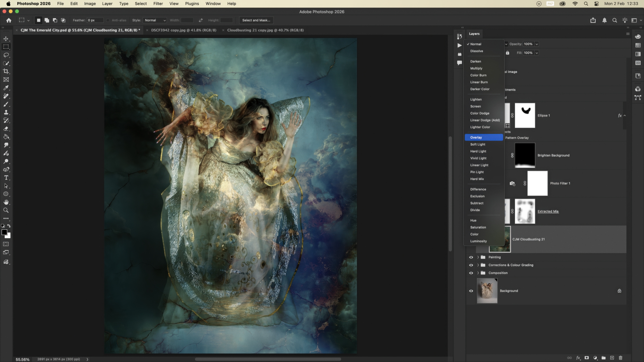This screenshot has width=644, height=362.
Task: Select the Eyedropper tool
Action: coord(6,88)
